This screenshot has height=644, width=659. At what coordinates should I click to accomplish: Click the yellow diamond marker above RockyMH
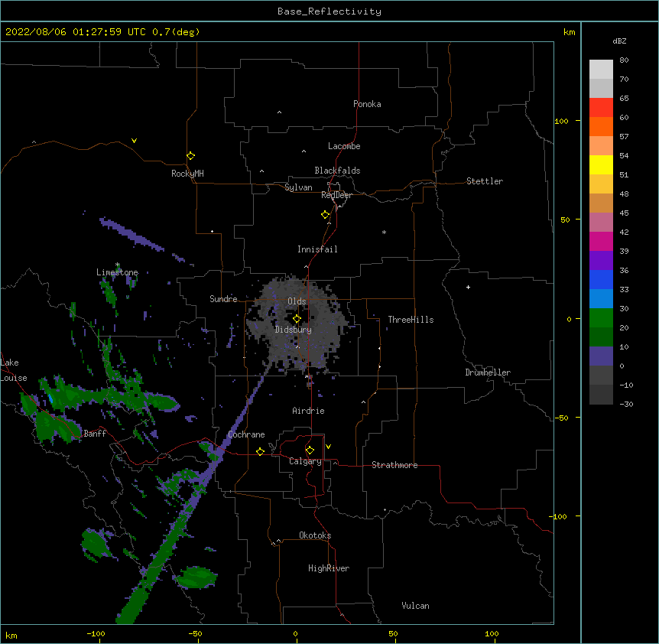pos(190,156)
